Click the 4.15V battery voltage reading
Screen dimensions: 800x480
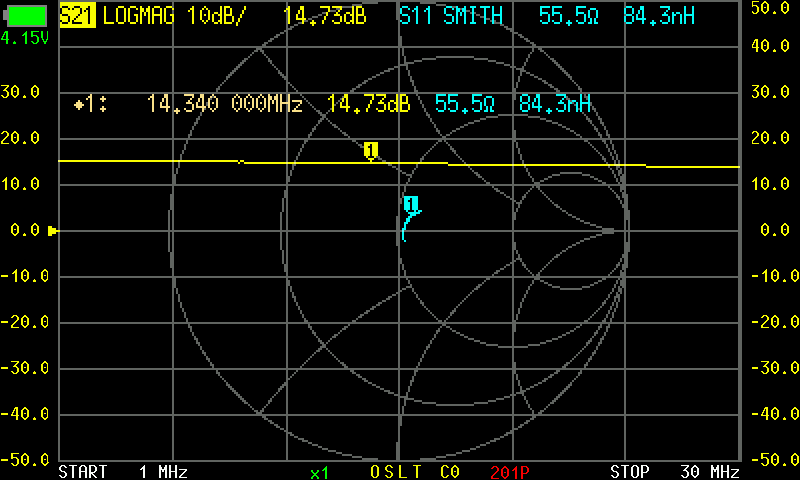24,38
